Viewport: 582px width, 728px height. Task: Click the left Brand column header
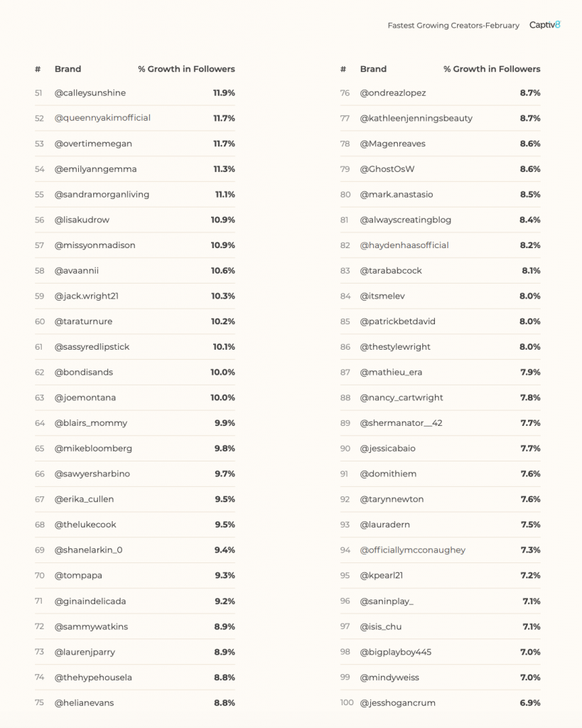[x=68, y=69]
